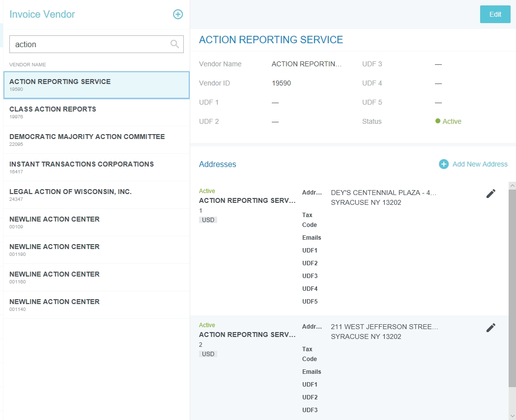Select NEWLINE ACTION CENTER with ID 001190
This screenshot has width=516, height=420.
(x=96, y=250)
